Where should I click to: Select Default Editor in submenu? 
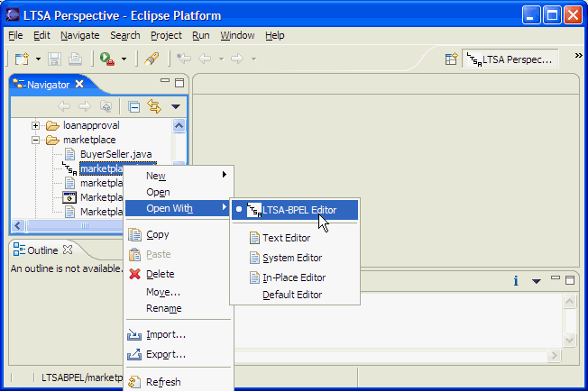[x=295, y=295]
